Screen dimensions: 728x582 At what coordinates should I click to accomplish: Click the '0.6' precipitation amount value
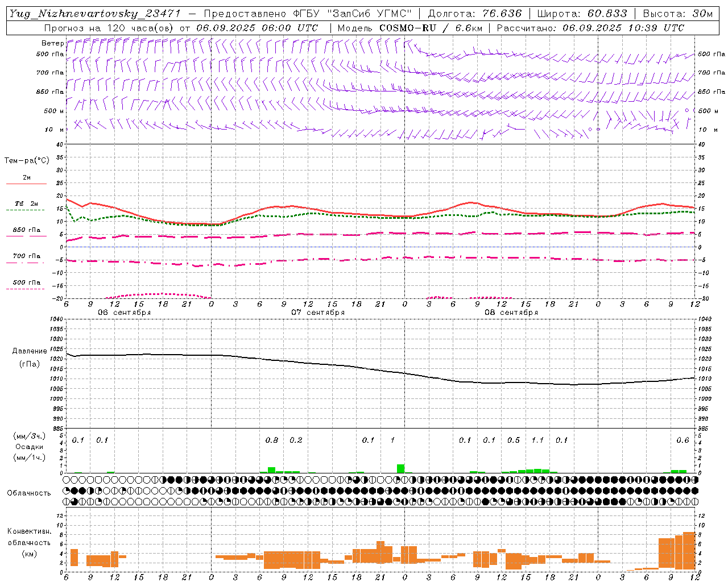[682, 440]
